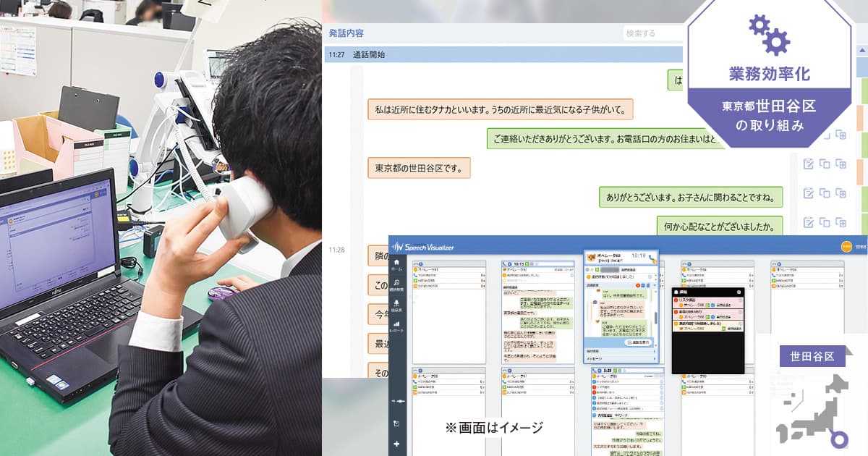Screen dimensions: 868x456
Task: Click the clipboard edit icon beside a transcript row
Action: pyautogui.click(x=809, y=164)
